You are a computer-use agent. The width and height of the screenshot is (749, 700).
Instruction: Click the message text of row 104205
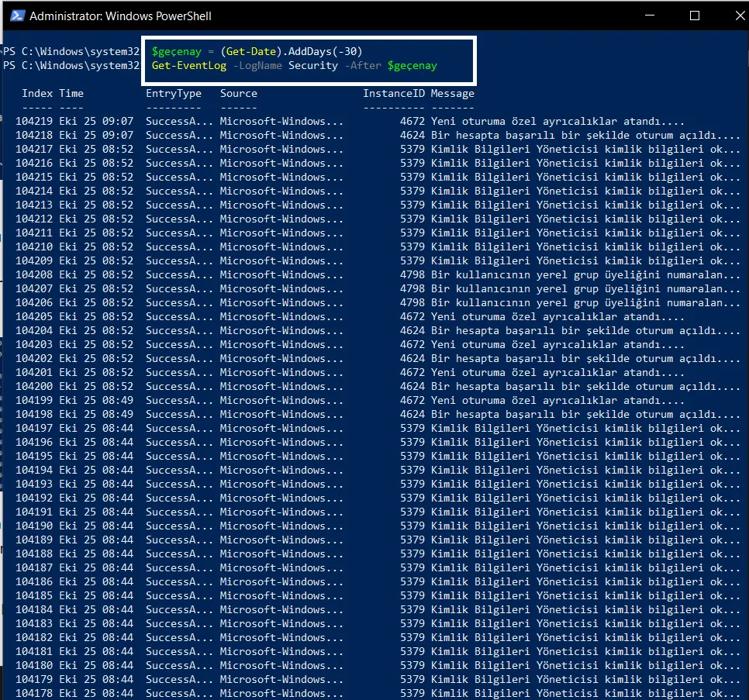(x=557, y=317)
